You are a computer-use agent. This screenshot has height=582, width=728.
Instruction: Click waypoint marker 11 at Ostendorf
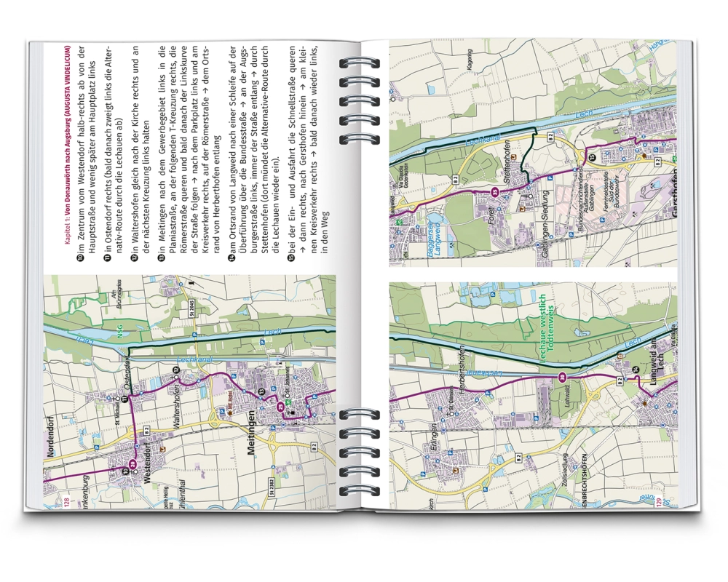(x=124, y=398)
